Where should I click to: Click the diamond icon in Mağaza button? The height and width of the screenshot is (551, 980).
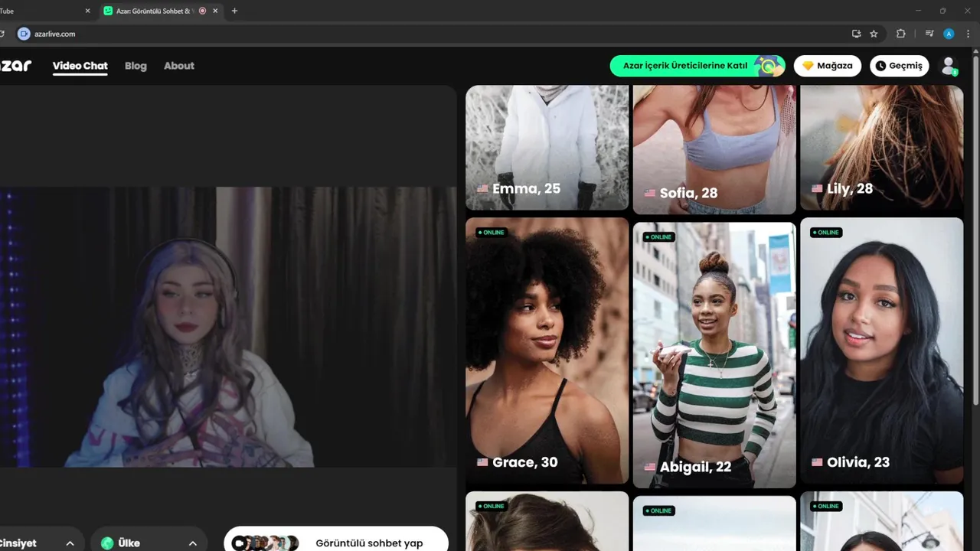pyautogui.click(x=808, y=66)
